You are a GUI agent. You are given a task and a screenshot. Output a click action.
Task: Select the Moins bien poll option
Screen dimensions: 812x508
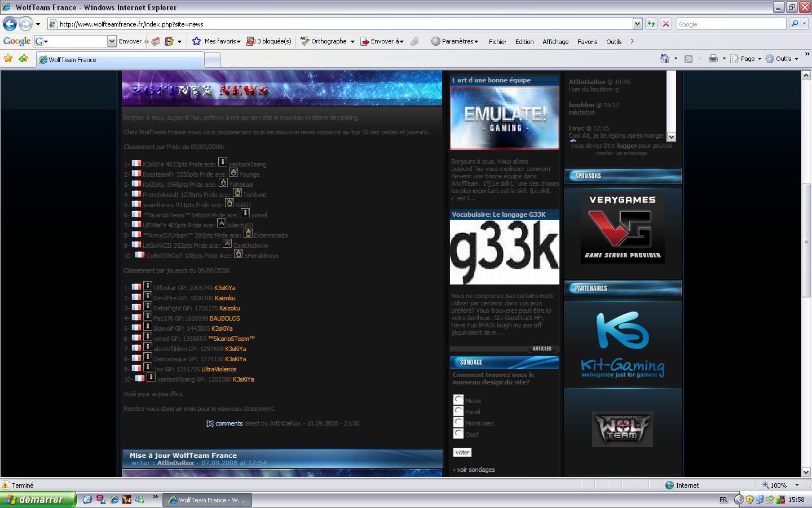[458, 422]
